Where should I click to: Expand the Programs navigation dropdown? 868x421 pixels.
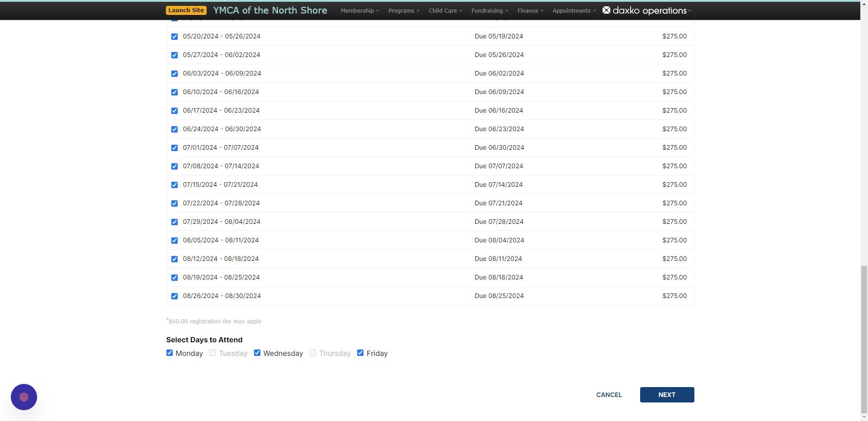pos(403,10)
